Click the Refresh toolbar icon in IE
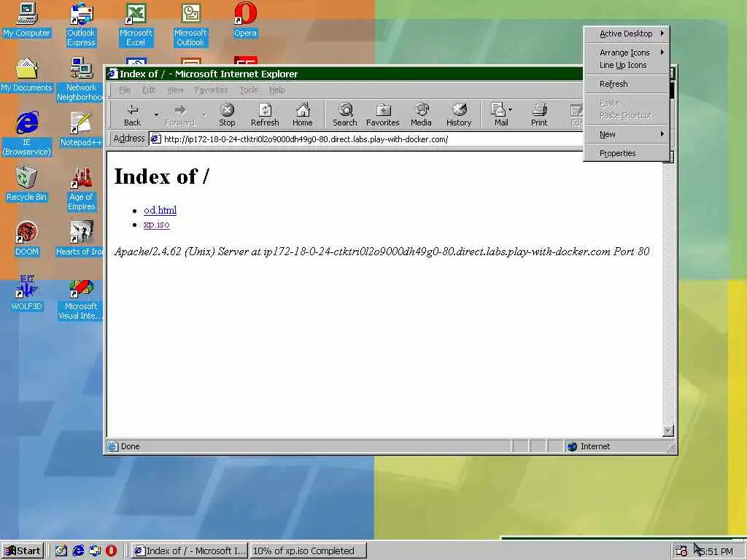 (265, 115)
